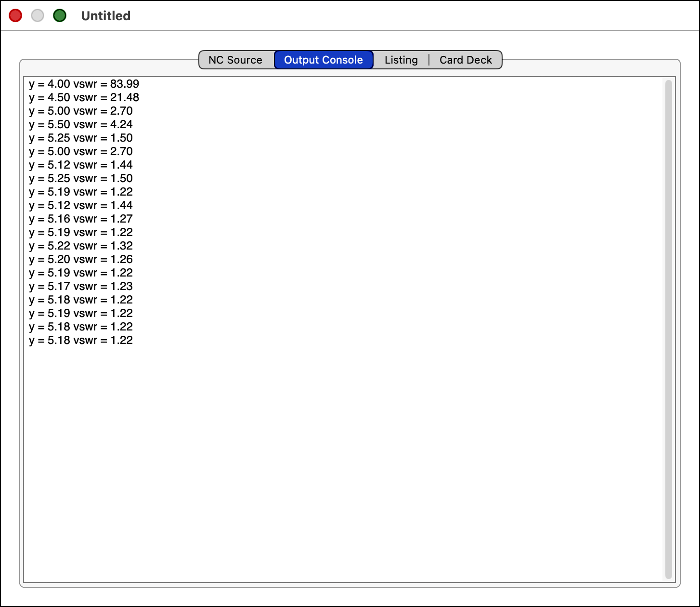Switch to the NC Source tab
The image size is (700, 607).
235,60
